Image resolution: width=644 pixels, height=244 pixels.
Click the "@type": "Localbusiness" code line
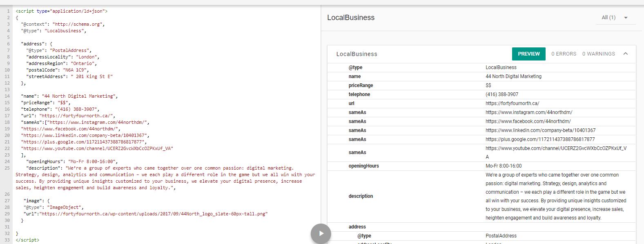coord(53,31)
